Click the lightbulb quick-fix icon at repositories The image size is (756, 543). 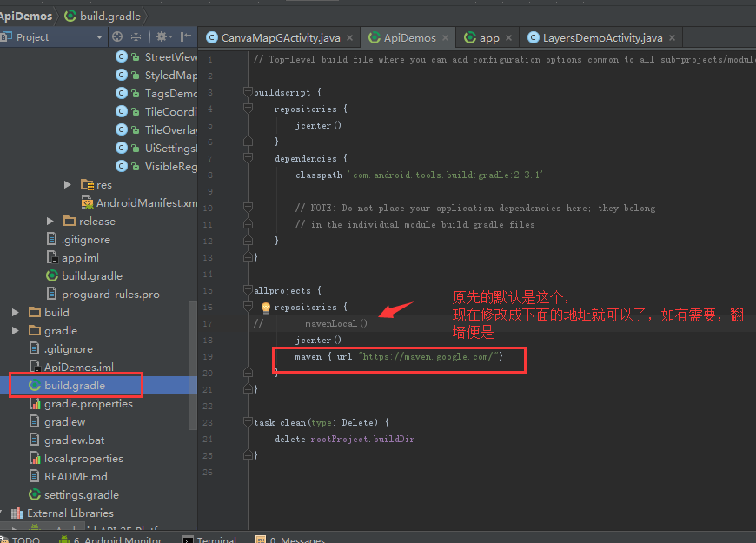tap(266, 308)
